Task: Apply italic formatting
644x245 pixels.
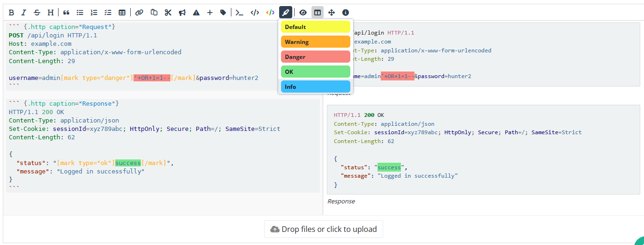Action: [x=24, y=13]
